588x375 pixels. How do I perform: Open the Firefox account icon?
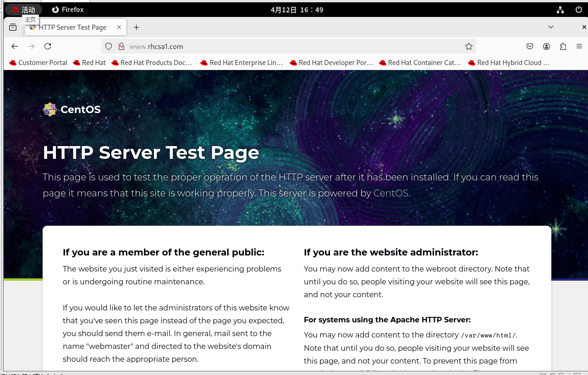pos(547,46)
